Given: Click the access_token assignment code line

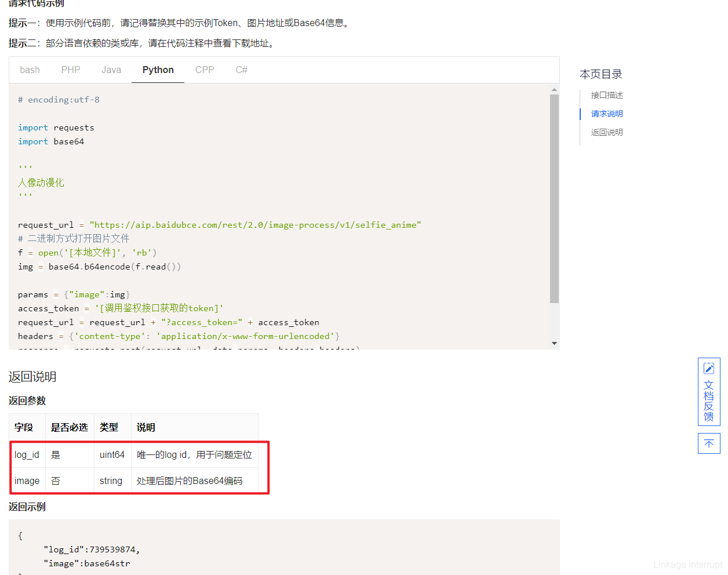Looking at the screenshot, I should tap(121, 308).
